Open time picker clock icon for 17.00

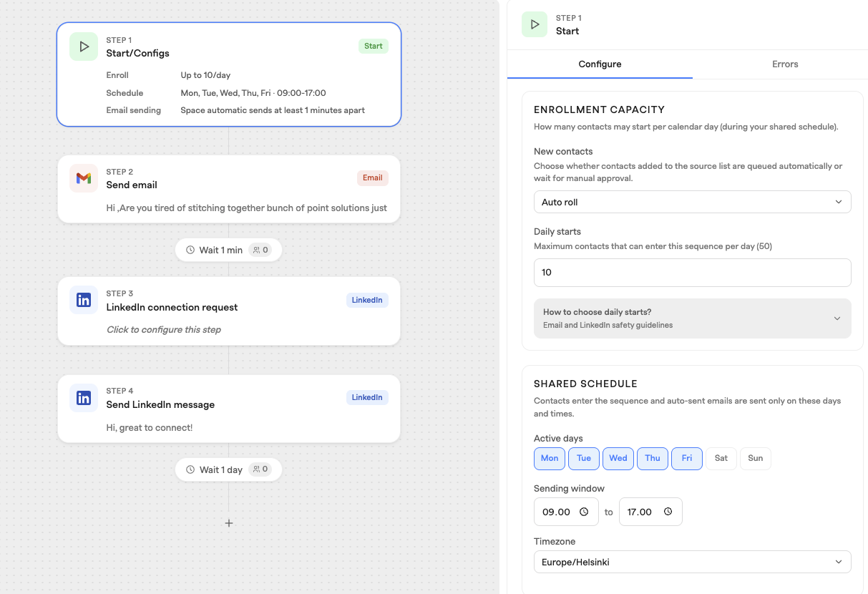click(x=668, y=512)
